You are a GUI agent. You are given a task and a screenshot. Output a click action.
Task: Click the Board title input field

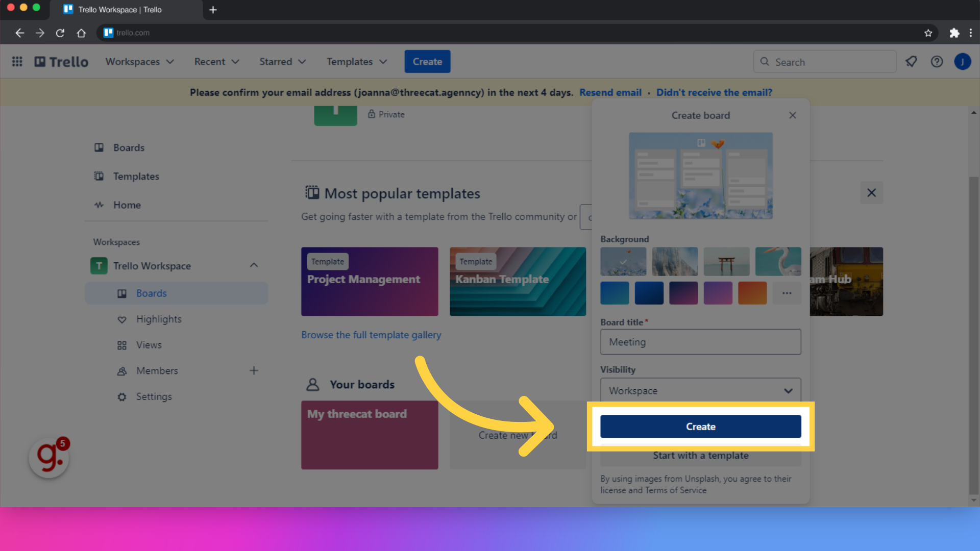pos(700,342)
